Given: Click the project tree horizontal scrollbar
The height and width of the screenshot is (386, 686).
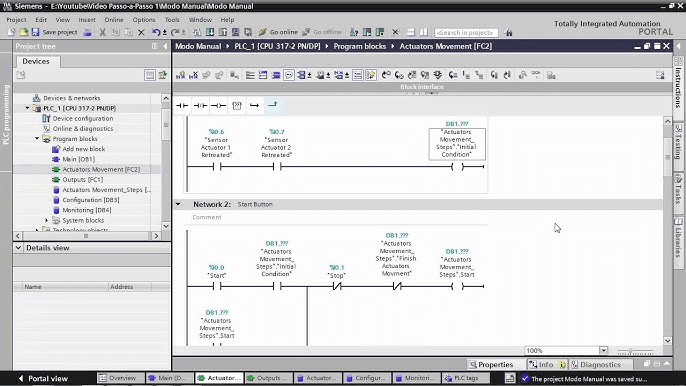Looking at the screenshot, I should click(87, 236).
